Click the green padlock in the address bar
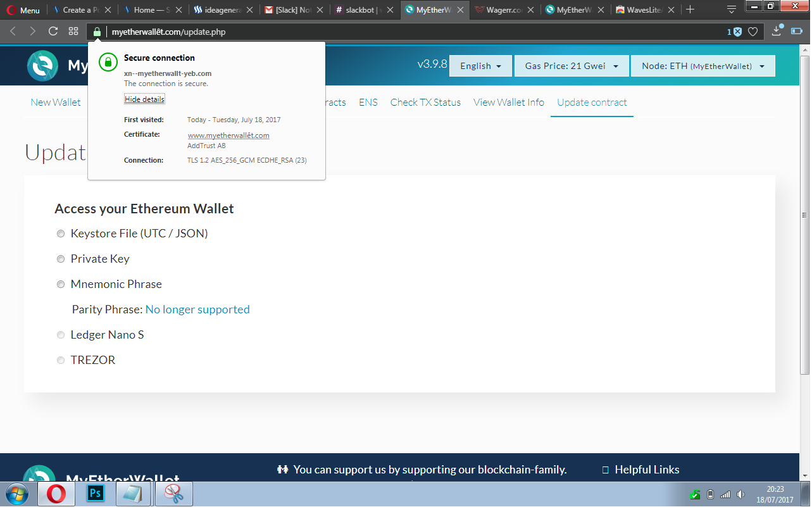 [x=97, y=32]
